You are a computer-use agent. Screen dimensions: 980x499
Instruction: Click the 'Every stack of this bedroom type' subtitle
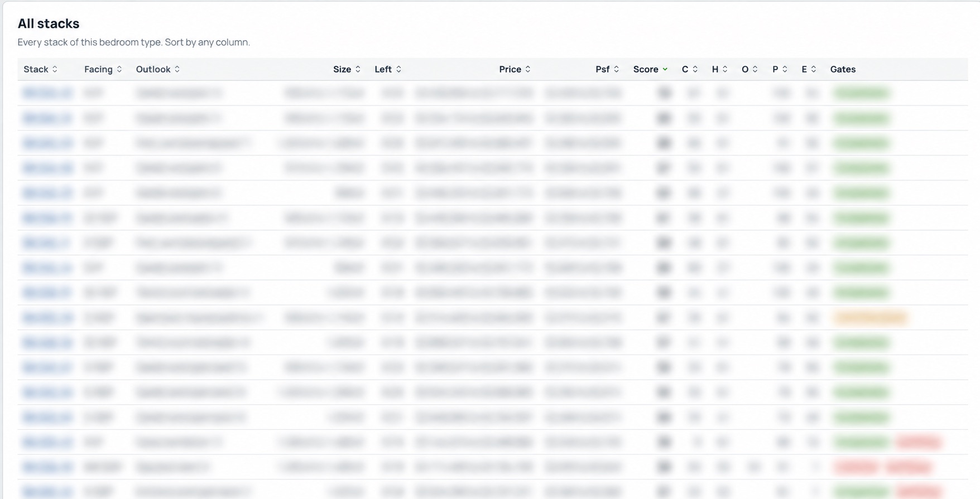point(133,42)
